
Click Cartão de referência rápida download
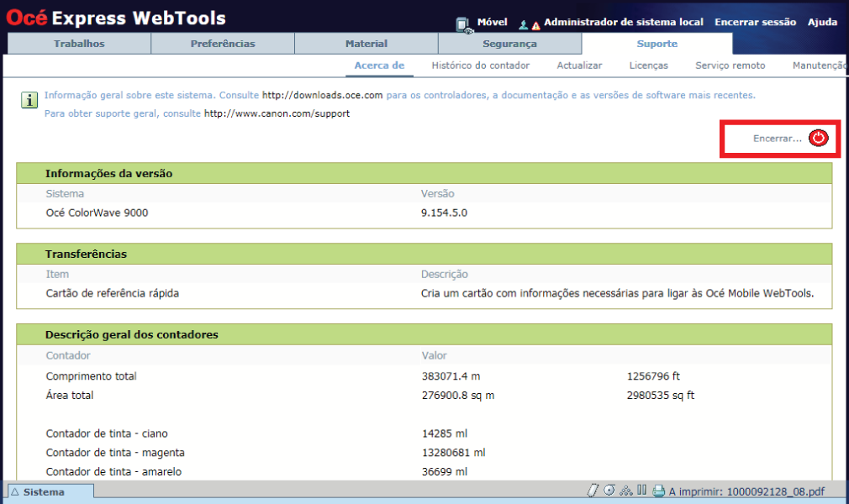pyautogui.click(x=112, y=293)
